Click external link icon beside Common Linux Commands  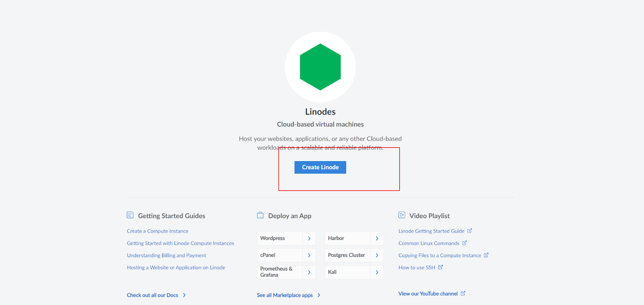pos(464,243)
